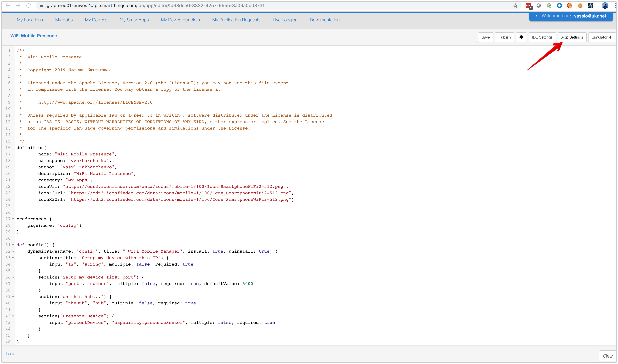Viewport: 618px width, 364px height.
Task: Clear the logs with Clear button
Action: [608, 356]
